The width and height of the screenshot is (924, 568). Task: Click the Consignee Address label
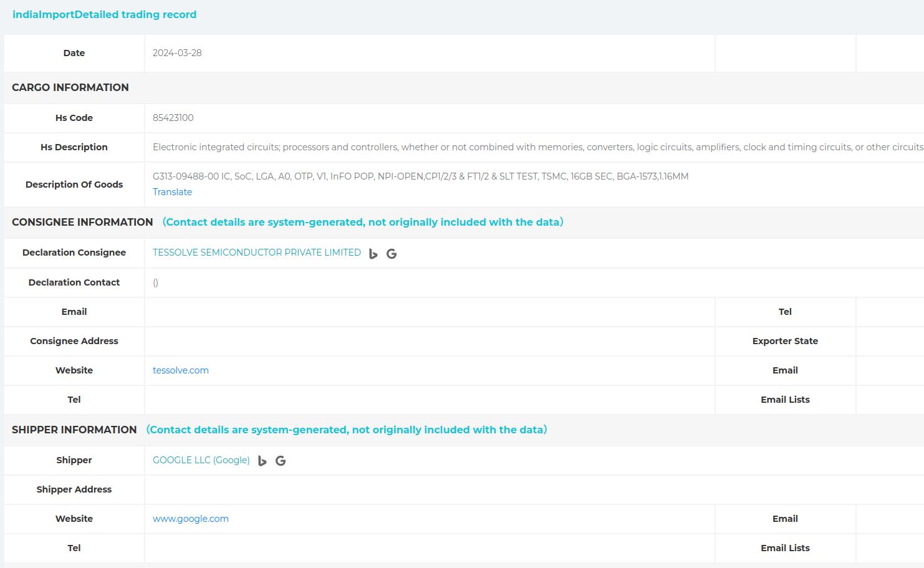click(x=74, y=341)
